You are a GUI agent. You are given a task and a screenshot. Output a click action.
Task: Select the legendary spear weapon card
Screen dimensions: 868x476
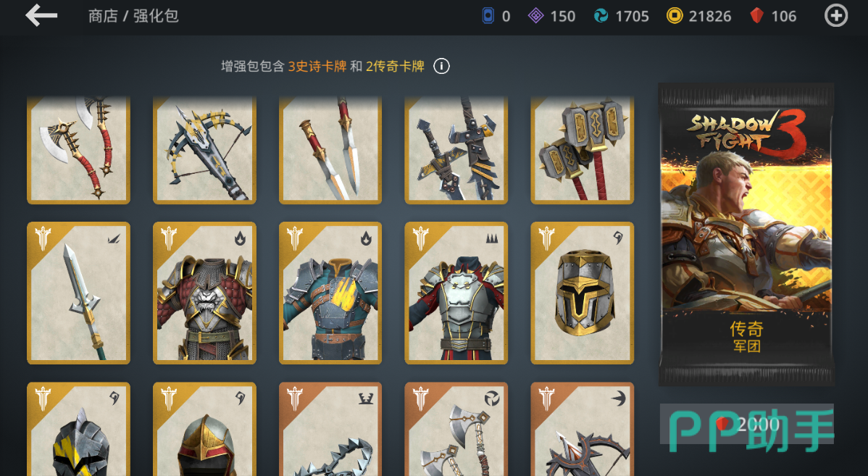pos(78,293)
